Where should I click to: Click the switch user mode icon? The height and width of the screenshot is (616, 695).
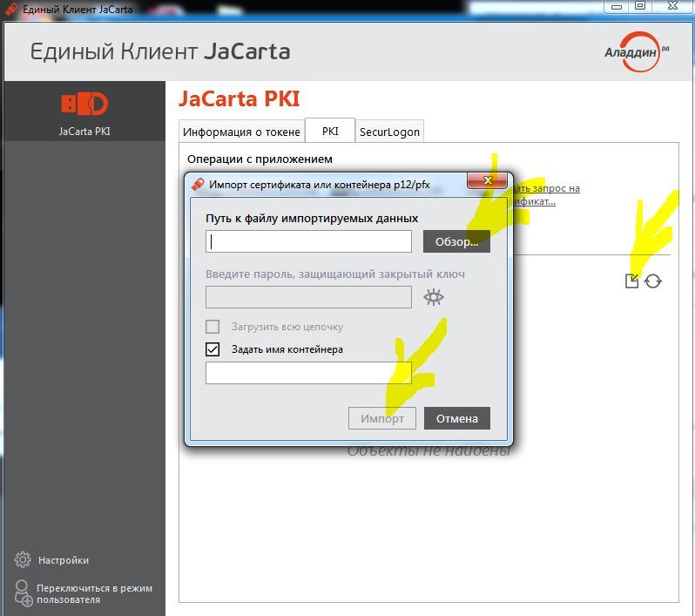(x=24, y=593)
